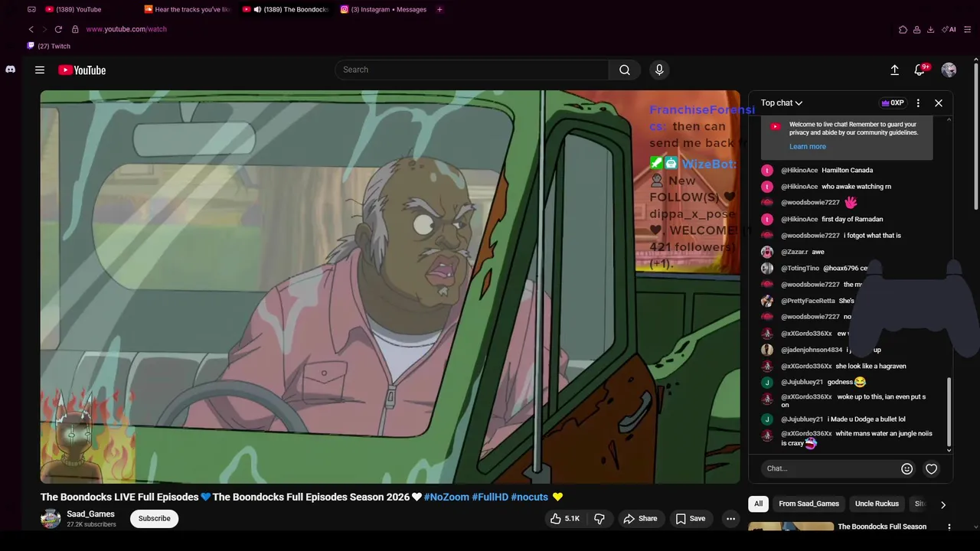Like the video with 5.1K likes

point(564,519)
